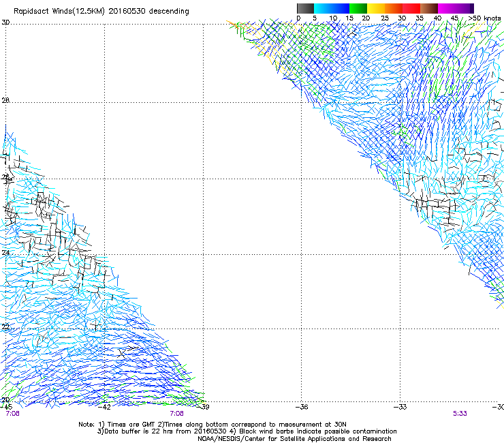504x443 pixels.
Task: Click the '25' legend scale label
Action: [x=384, y=18]
